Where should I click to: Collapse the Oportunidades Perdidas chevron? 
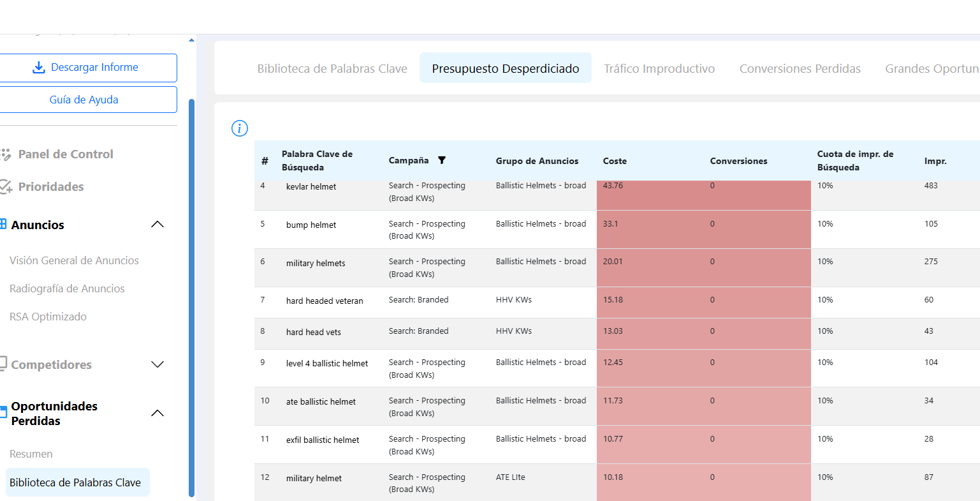[x=157, y=414]
